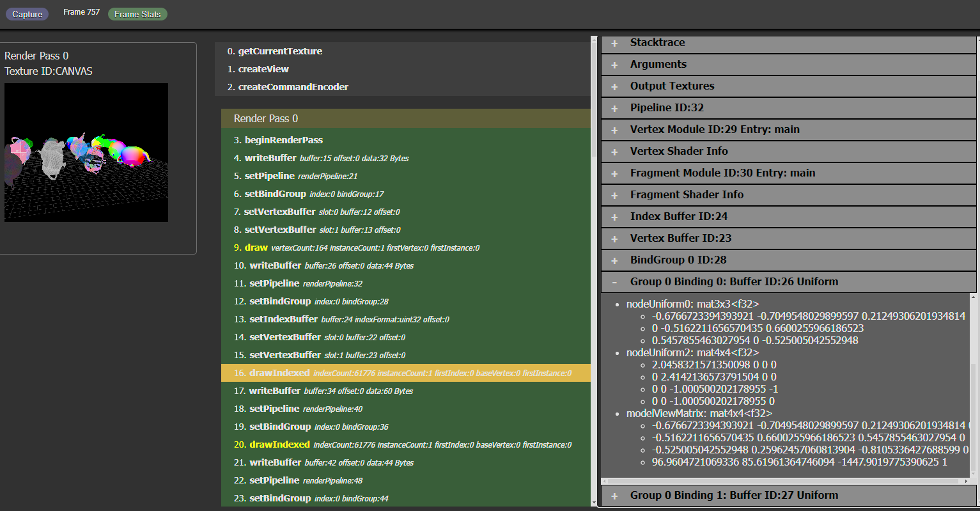This screenshot has height=511, width=980.
Task: Select command 9 draw vertexCount:164
Action: click(406, 248)
